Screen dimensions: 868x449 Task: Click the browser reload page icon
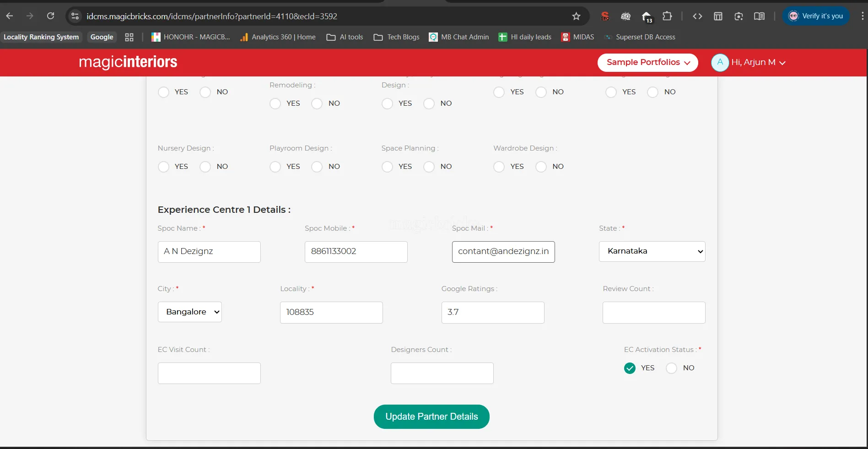[51, 16]
